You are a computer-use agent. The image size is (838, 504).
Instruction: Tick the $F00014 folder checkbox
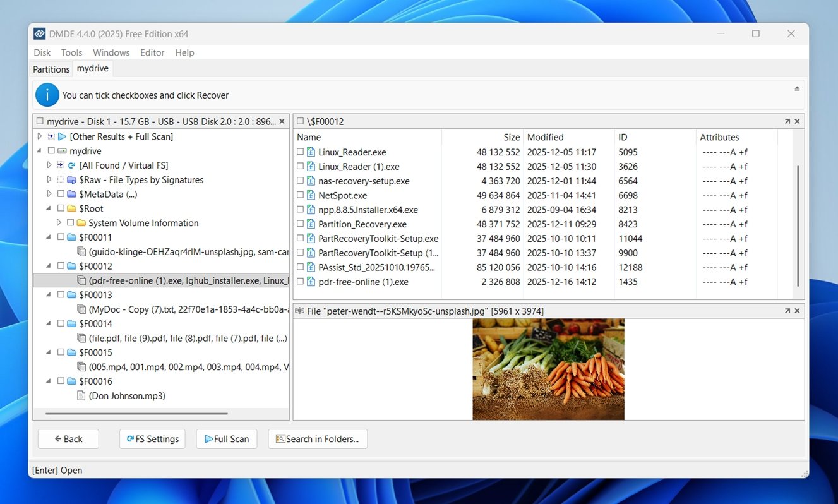(61, 324)
